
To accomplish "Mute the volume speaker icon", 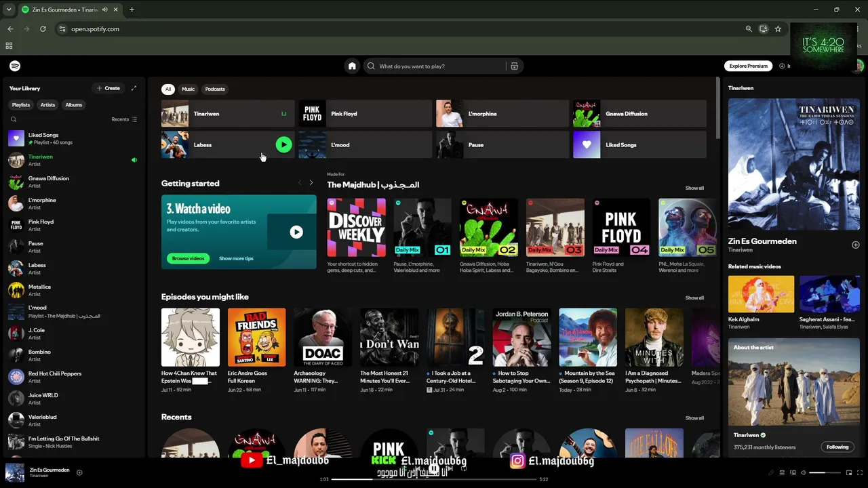I will click(x=804, y=472).
